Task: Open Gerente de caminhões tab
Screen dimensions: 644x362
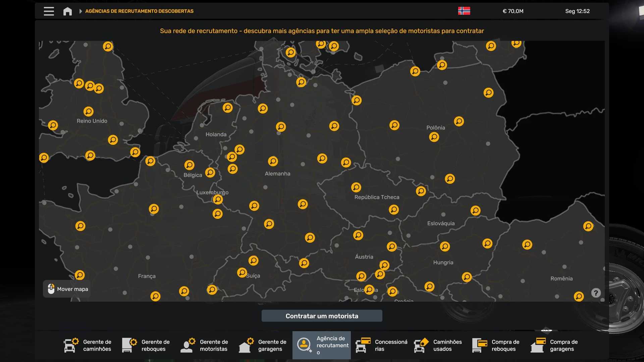Action: 88,345
